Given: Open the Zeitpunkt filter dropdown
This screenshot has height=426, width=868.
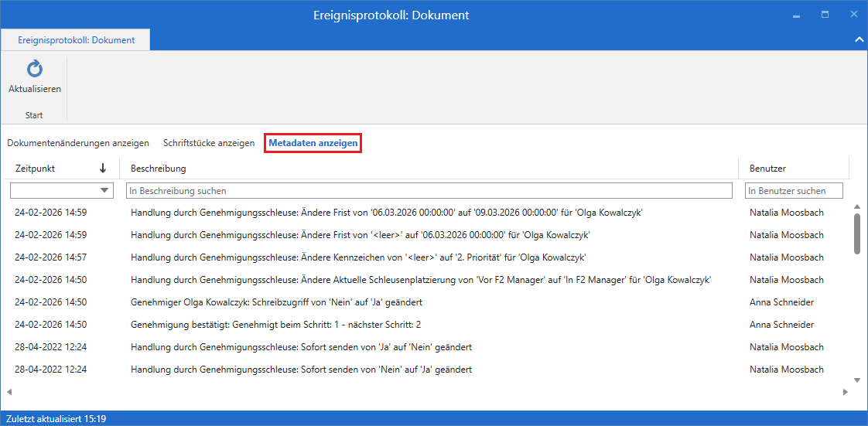Looking at the screenshot, I should point(105,190).
